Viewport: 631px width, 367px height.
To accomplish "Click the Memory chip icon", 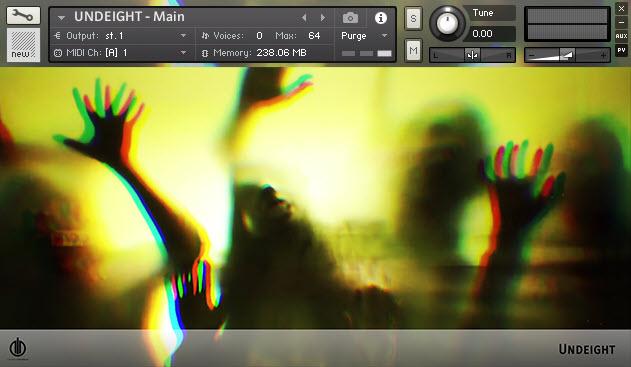I will coord(205,53).
